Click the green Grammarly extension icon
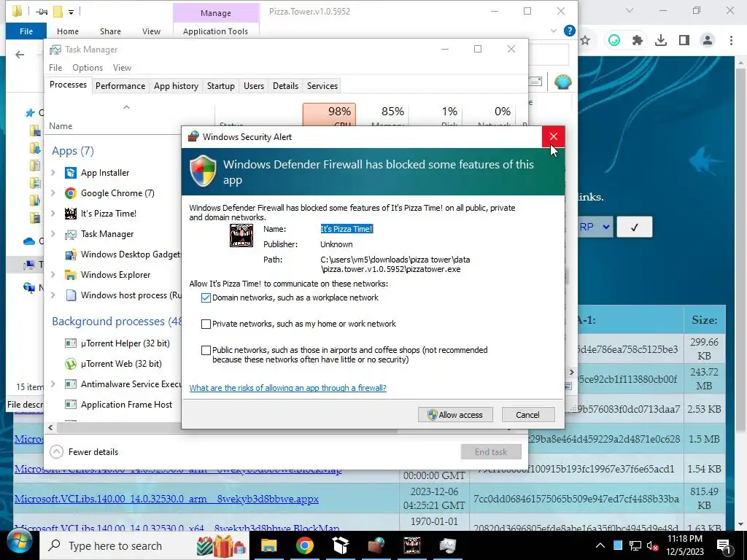The width and height of the screenshot is (747, 560). point(614,41)
